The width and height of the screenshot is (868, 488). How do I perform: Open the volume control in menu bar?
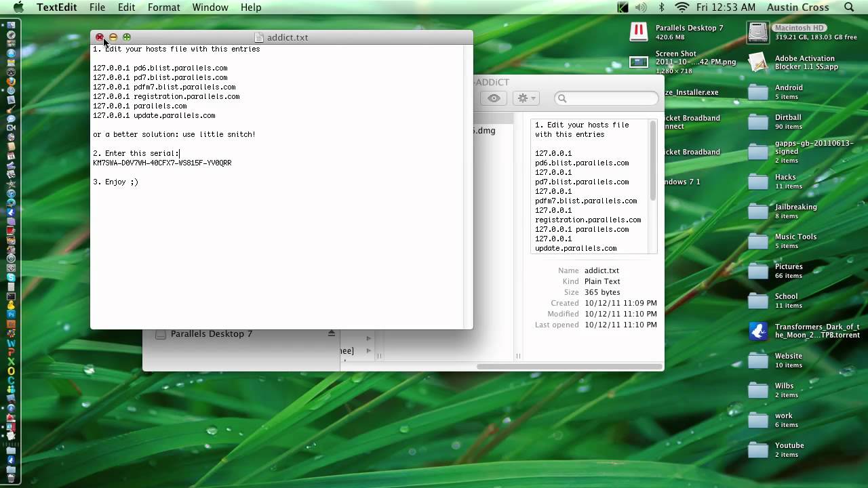click(641, 7)
